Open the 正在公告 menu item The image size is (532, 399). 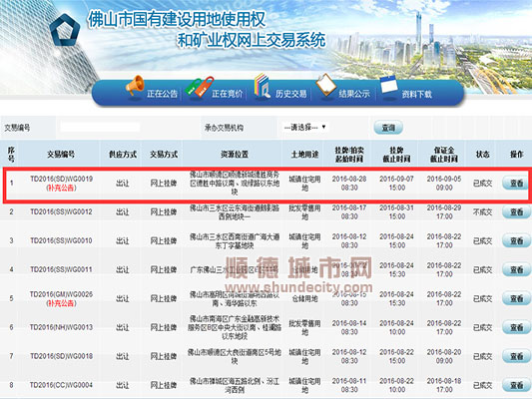coord(162,94)
